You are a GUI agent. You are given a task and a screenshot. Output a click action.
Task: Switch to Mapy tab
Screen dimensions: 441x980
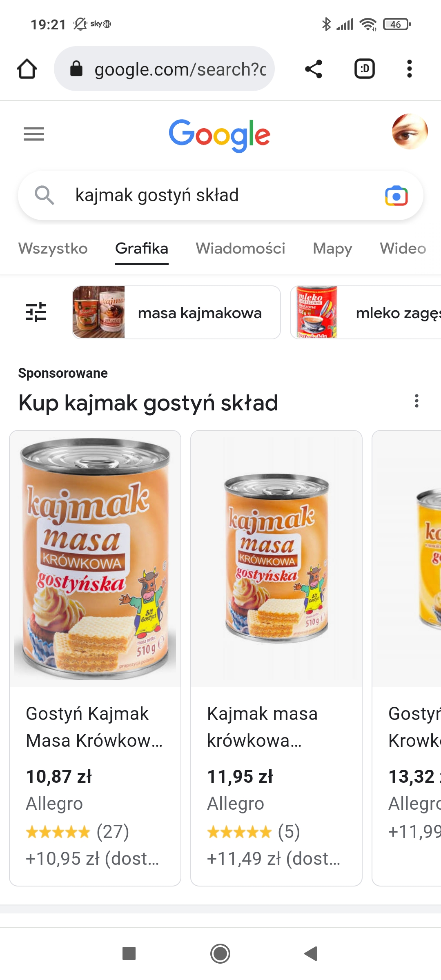click(332, 248)
